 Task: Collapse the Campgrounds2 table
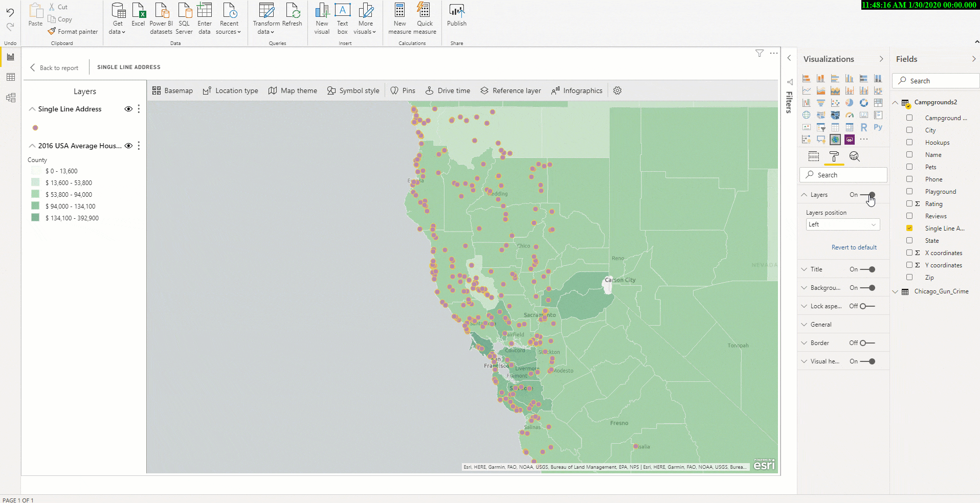pos(895,103)
